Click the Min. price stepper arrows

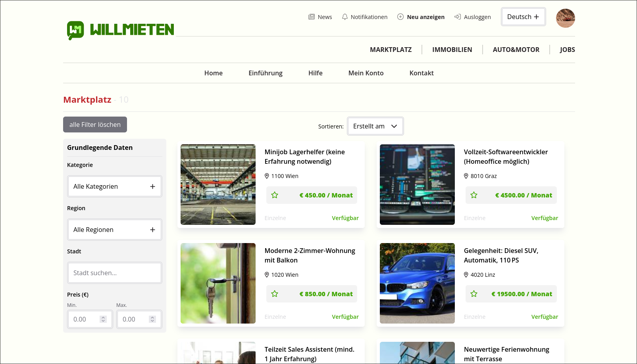tap(103, 319)
